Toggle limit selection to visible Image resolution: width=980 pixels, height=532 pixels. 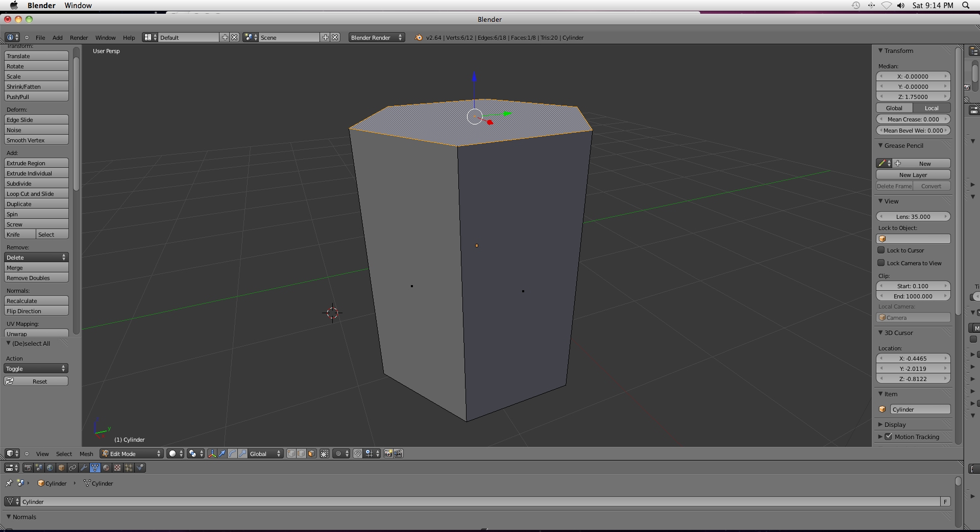(324, 453)
